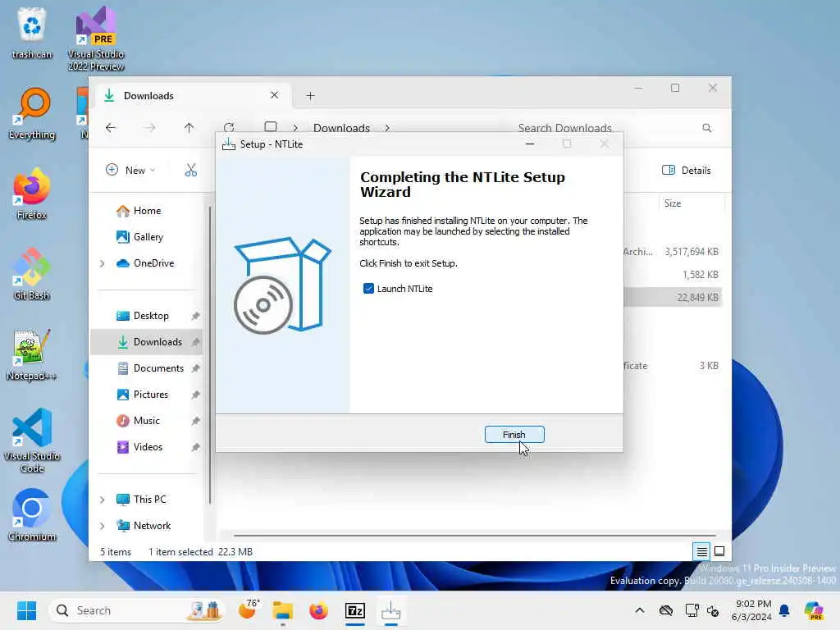
Task: Click Finish to exit NTLite Setup
Action: click(514, 435)
